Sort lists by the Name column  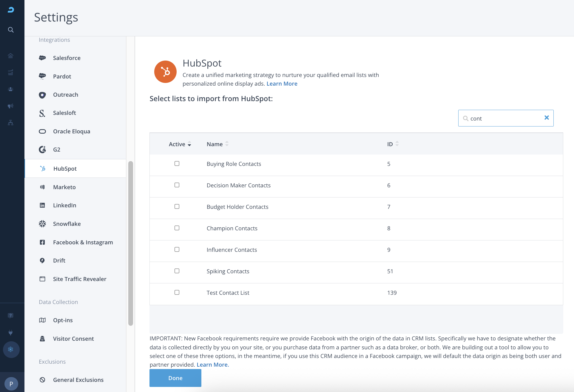227,144
